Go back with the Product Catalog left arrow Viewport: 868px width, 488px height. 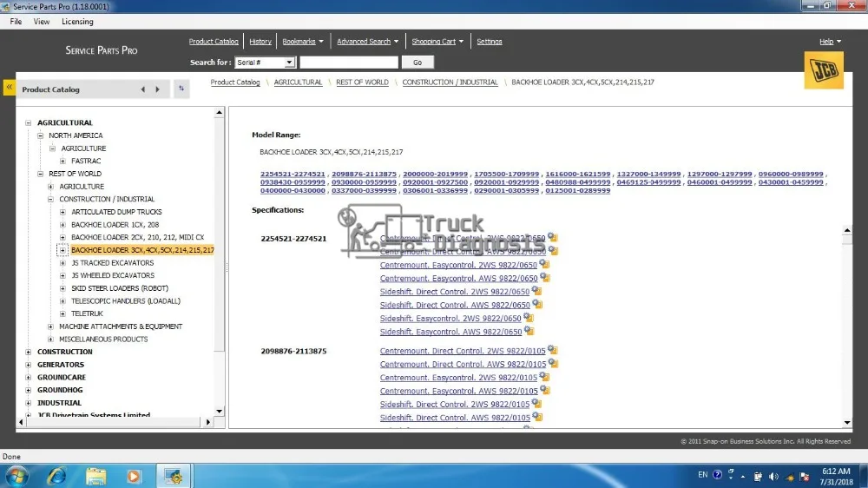point(143,89)
